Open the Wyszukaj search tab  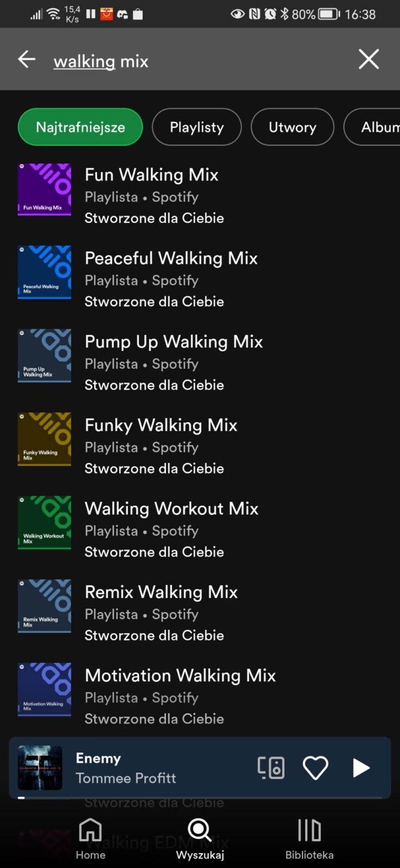coord(200,839)
